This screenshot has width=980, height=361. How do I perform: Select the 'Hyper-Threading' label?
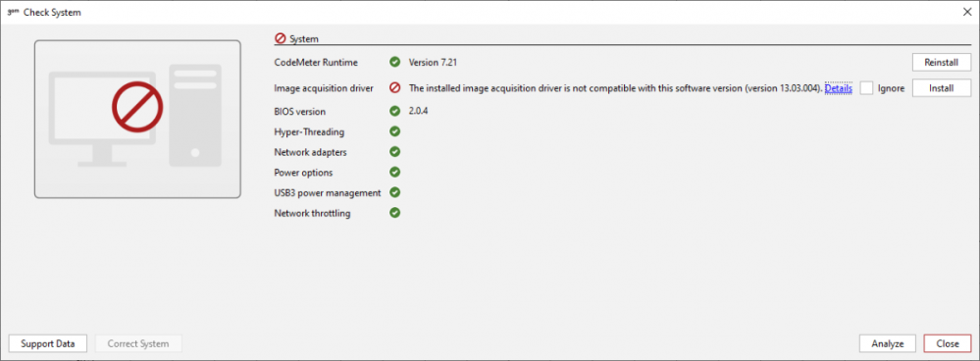click(x=309, y=132)
